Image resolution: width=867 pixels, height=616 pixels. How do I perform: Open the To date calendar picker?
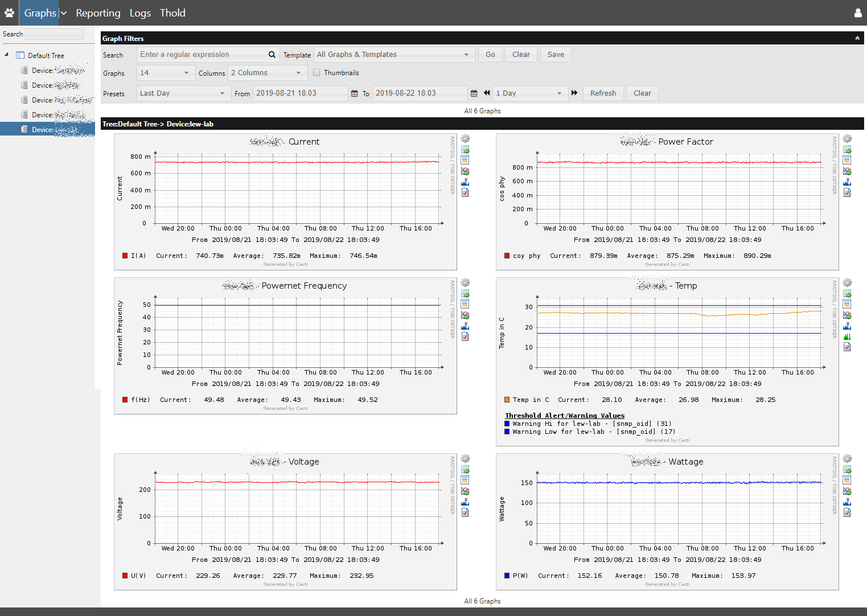click(x=474, y=93)
